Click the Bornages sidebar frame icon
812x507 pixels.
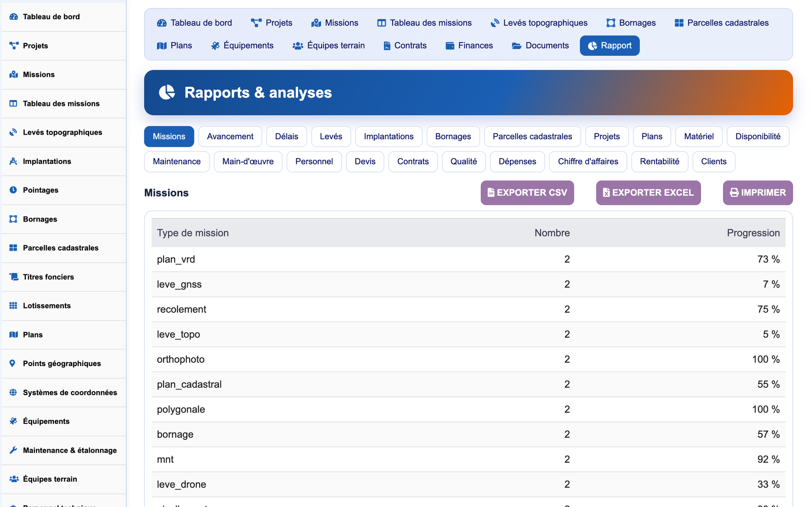pyautogui.click(x=13, y=219)
